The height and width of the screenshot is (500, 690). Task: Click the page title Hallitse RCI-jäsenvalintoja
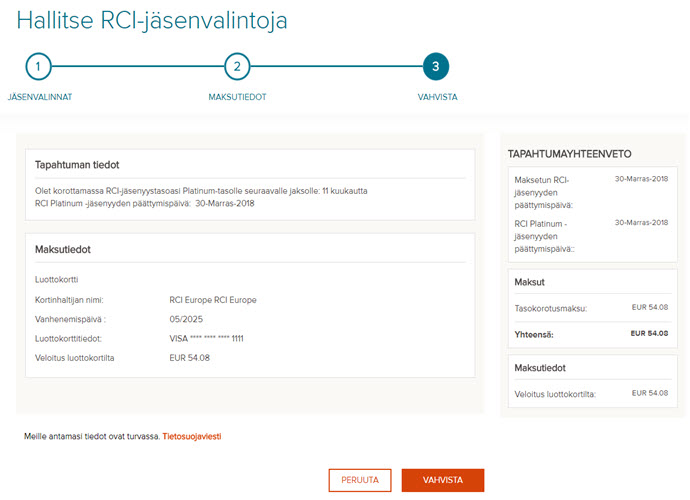point(152,20)
